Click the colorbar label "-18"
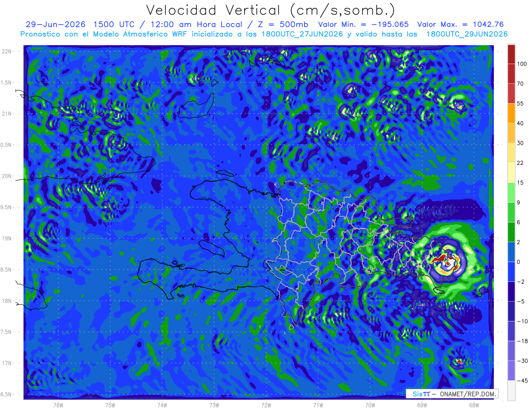The image size is (532, 411). click(522, 341)
